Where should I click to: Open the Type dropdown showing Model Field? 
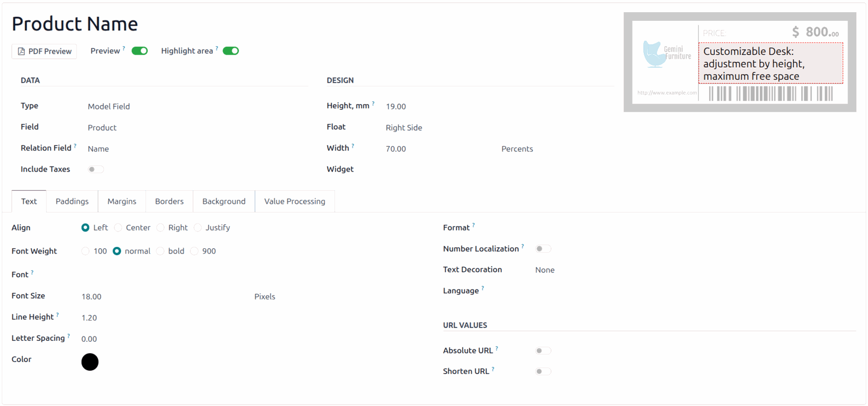click(x=108, y=107)
